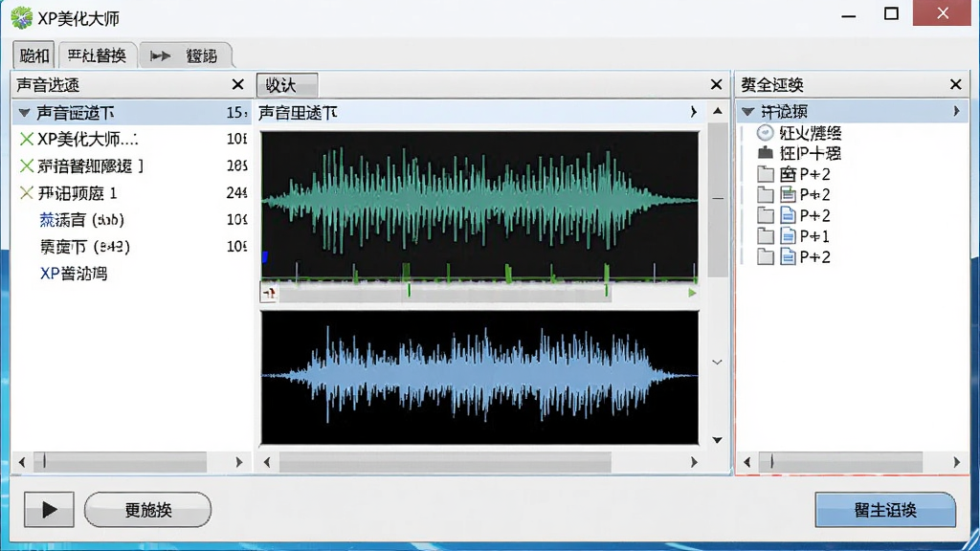The image size is (980, 551).
Task: Click the round clock icon in the right tree
Action: click(765, 132)
